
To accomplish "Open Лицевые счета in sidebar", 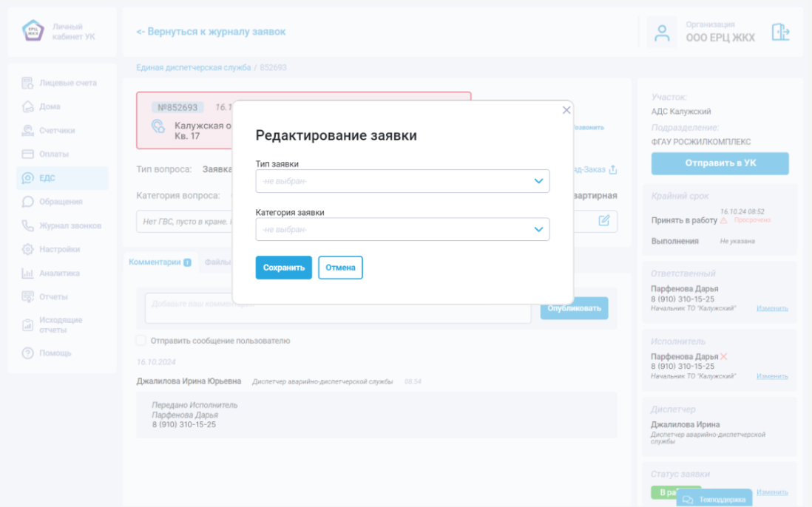I will coord(67,83).
